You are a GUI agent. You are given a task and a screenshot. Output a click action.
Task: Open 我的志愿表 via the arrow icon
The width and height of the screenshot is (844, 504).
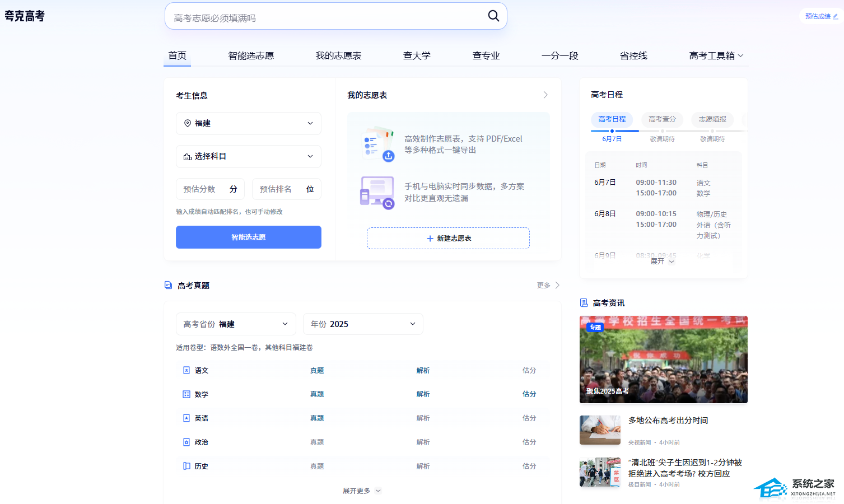545,95
